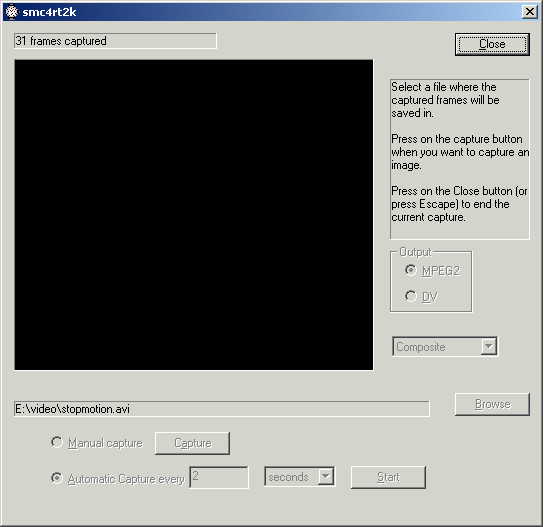Viewport: 544px width, 527px height.
Task: Open the seconds unit dropdown arrow
Action: pos(325,476)
